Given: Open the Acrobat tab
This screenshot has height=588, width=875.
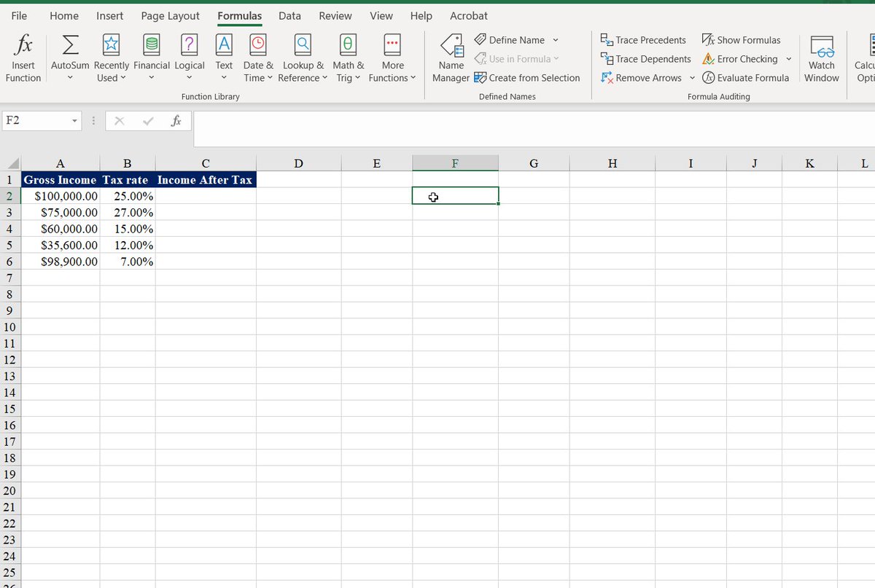Looking at the screenshot, I should pyautogui.click(x=469, y=15).
